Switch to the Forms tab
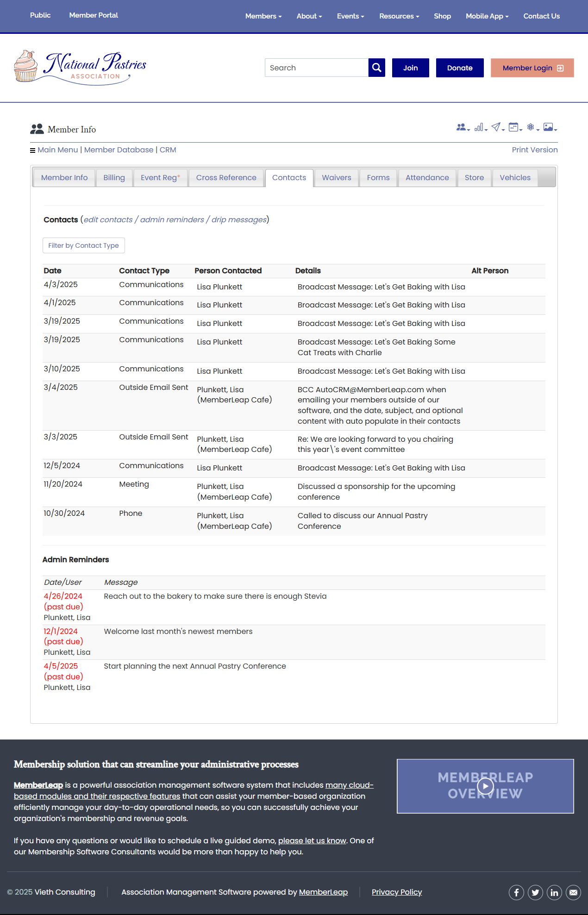The width and height of the screenshot is (588, 915). click(x=378, y=178)
